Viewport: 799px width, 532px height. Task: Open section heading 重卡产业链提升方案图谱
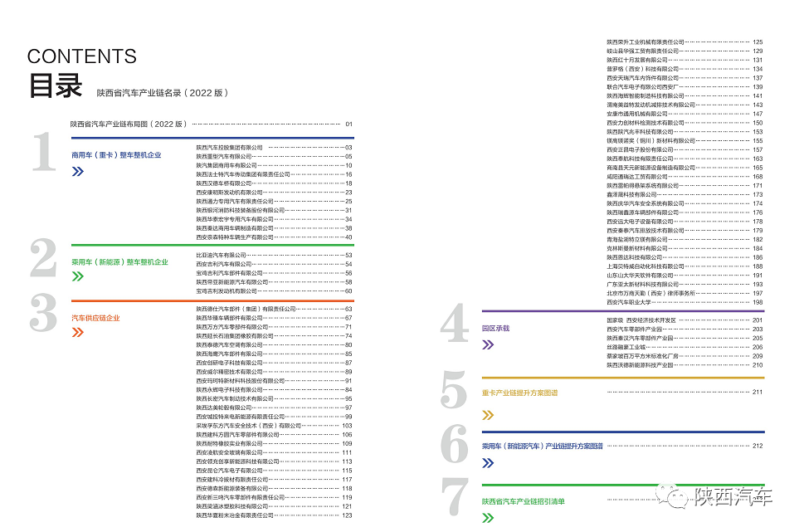click(519, 393)
